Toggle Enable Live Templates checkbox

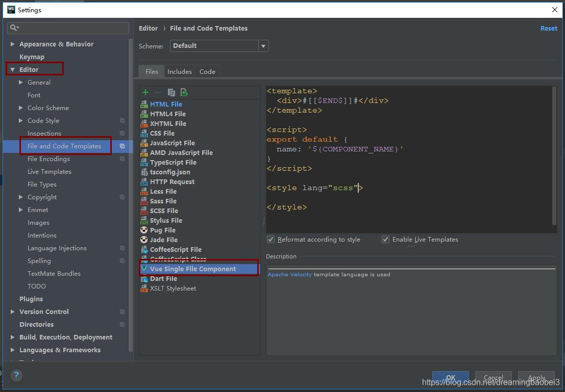coord(385,240)
